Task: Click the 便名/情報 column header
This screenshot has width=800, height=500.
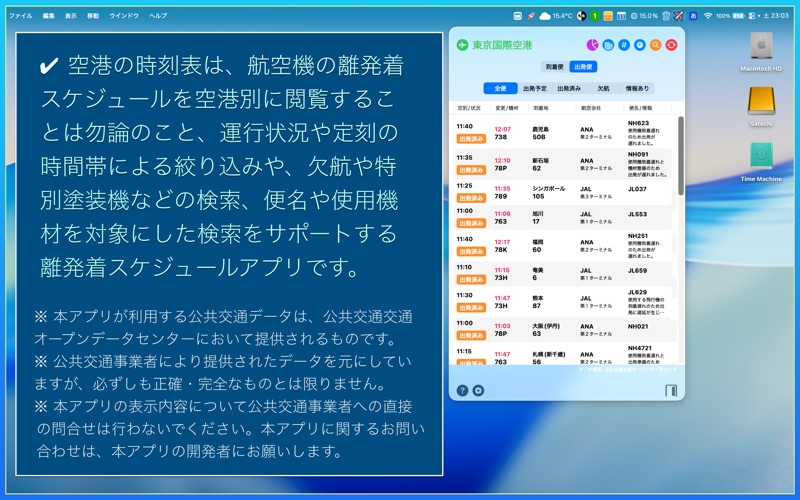Action: (x=640, y=108)
